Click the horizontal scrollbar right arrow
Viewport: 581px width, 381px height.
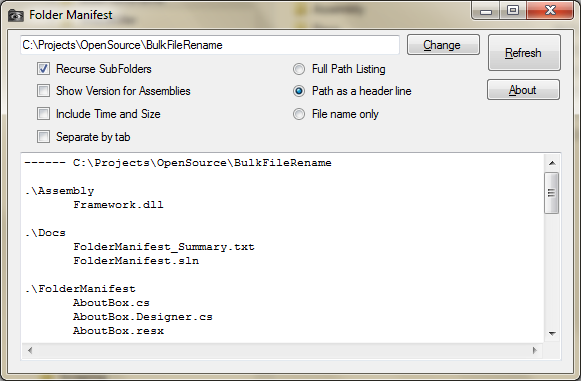pyautogui.click(x=534, y=350)
